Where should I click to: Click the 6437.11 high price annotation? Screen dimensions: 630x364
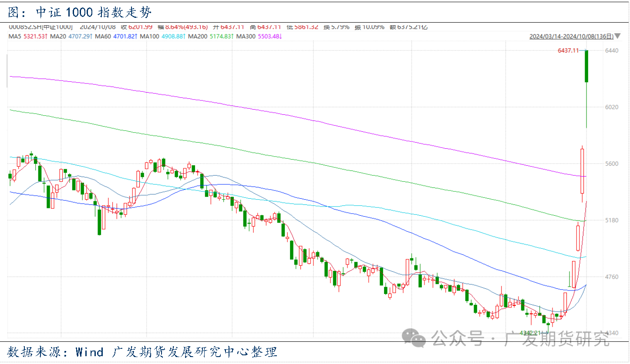[568, 51]
